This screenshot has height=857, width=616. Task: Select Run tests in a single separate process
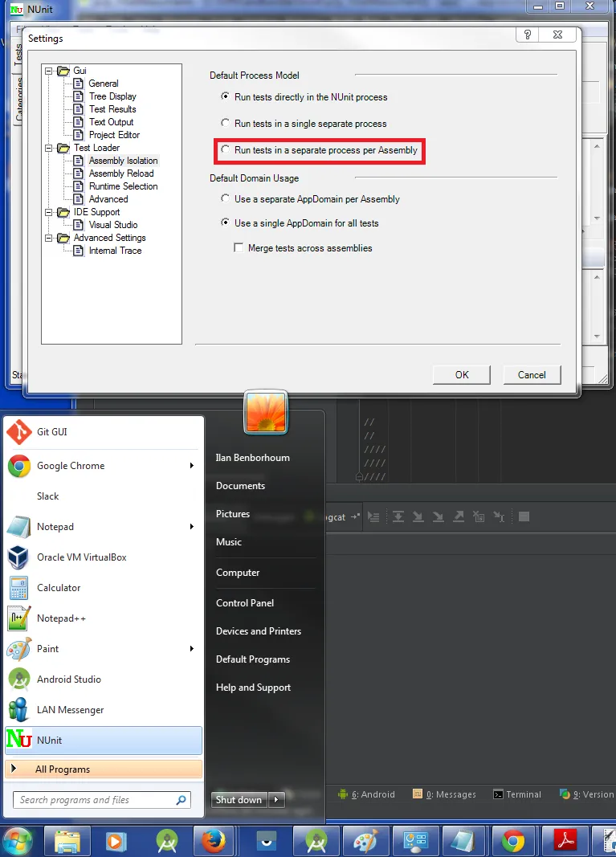(x=304, y=124)
